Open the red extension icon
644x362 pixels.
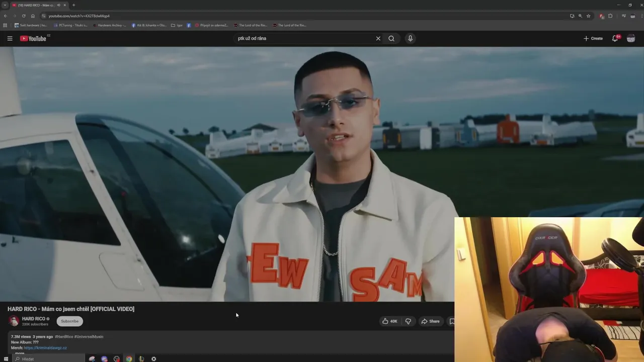pos(602,16)
